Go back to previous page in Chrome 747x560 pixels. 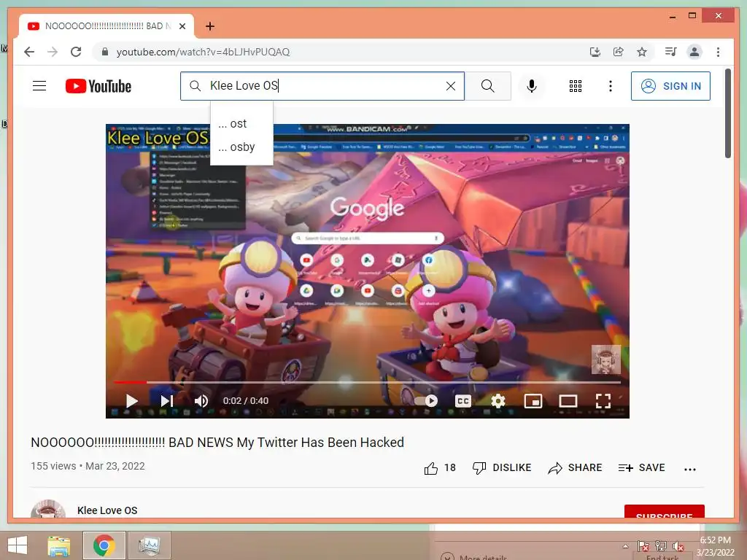point(29,52)
